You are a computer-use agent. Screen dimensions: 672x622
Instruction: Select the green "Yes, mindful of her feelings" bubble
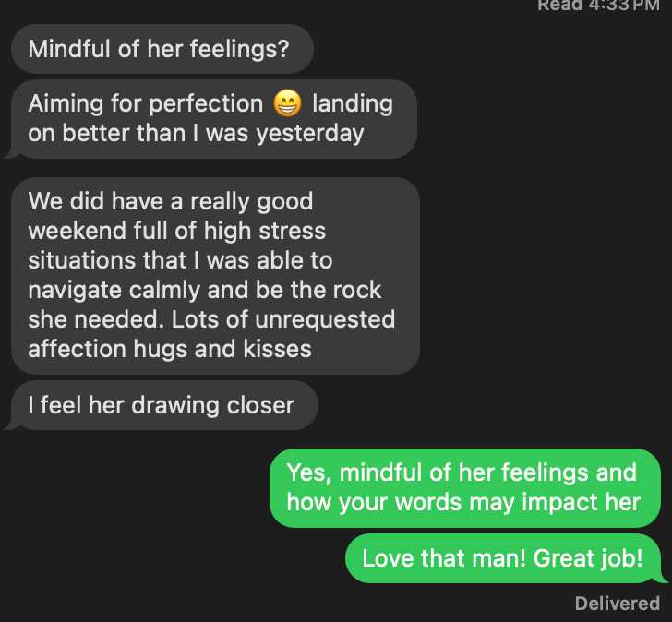462,487
